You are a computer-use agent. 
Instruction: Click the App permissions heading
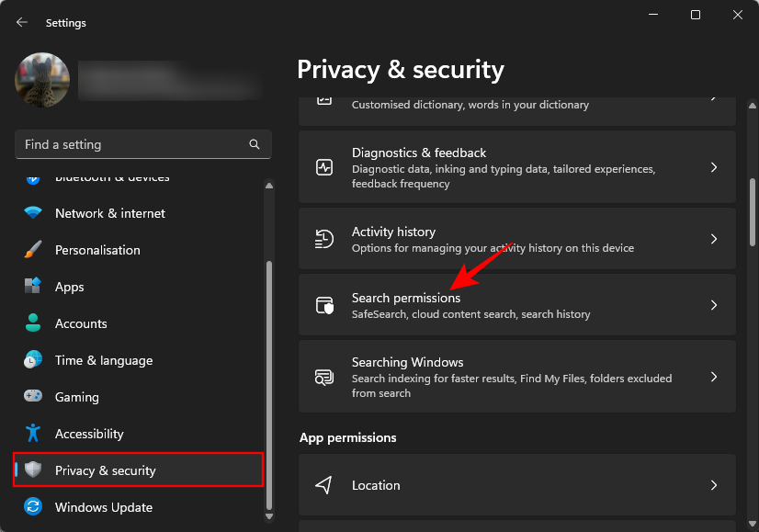pos(347,437)
